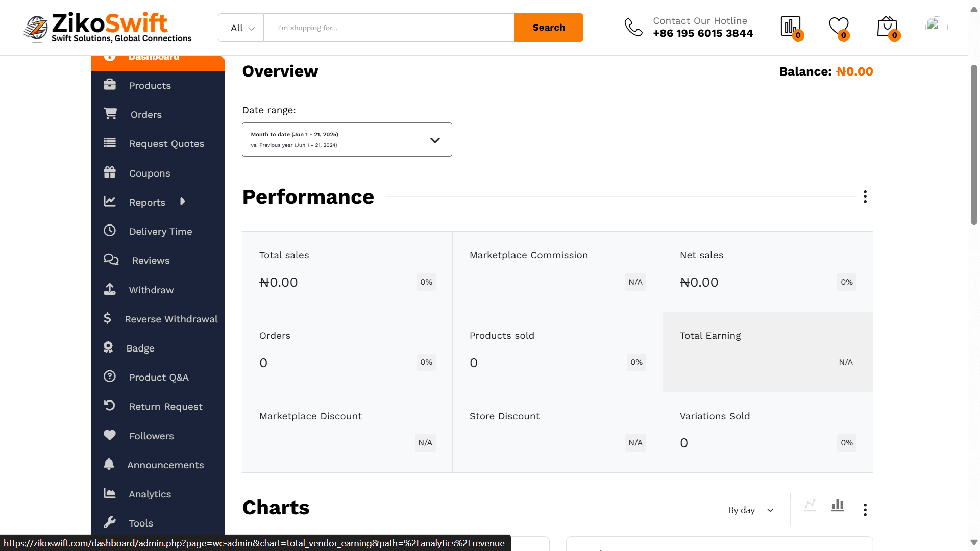Go to Delivery Time settings
This screenshot has width=980, height=551.
point(158,231)
